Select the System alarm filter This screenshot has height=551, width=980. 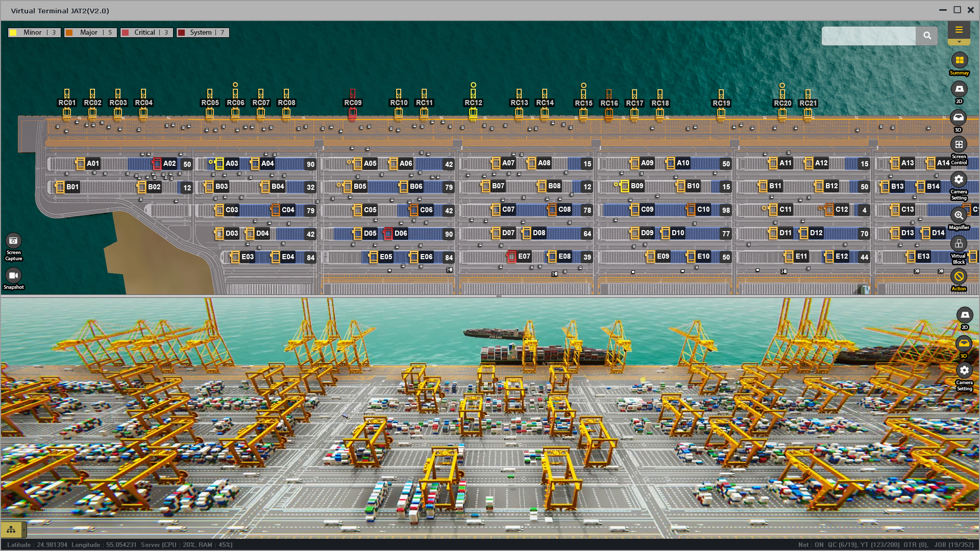tap(203, 33)
